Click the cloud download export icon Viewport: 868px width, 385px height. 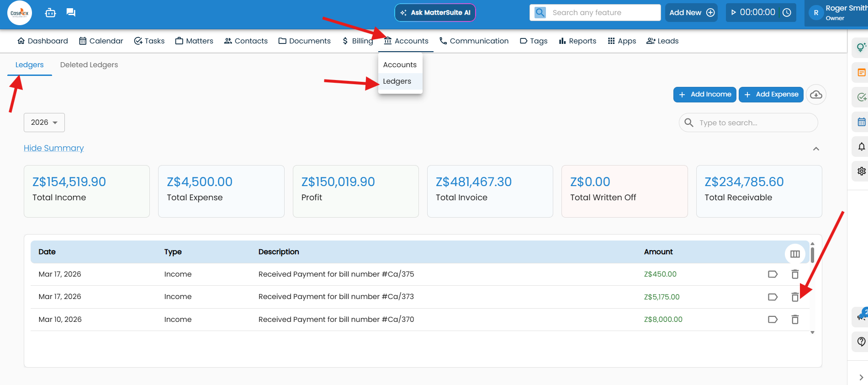tap(816, 95)
